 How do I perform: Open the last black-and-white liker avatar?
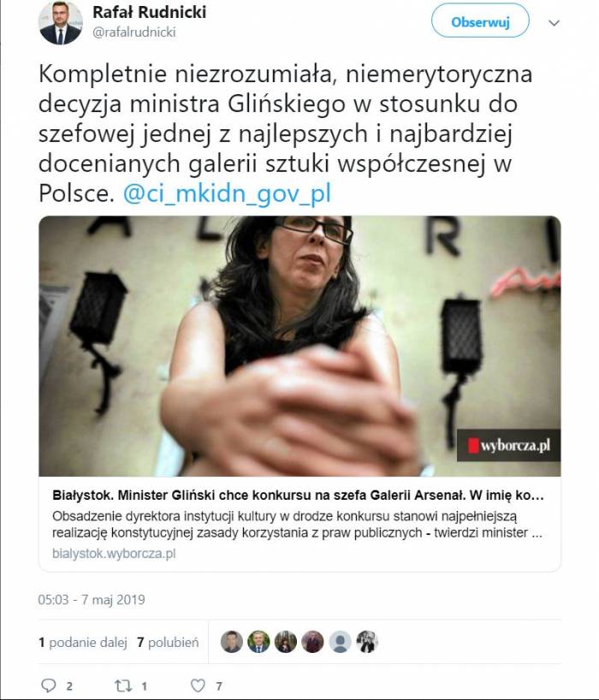click(367, 642)
